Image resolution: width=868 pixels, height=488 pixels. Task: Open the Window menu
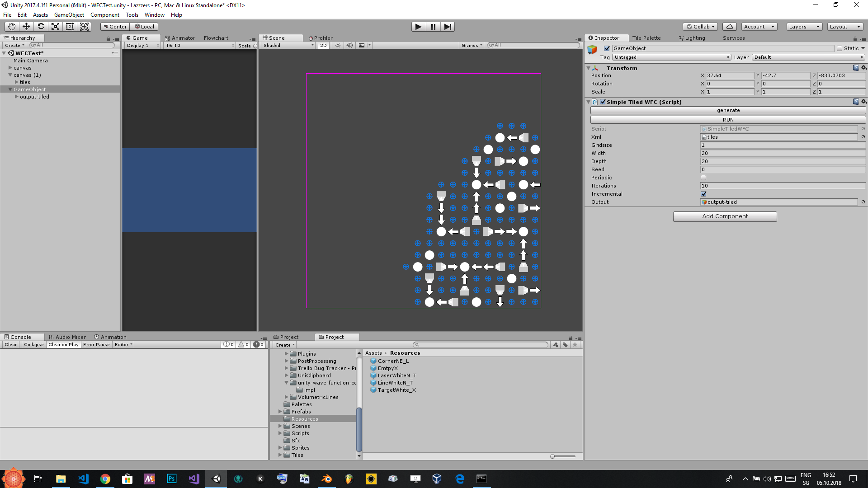click(x=155, y=15)
